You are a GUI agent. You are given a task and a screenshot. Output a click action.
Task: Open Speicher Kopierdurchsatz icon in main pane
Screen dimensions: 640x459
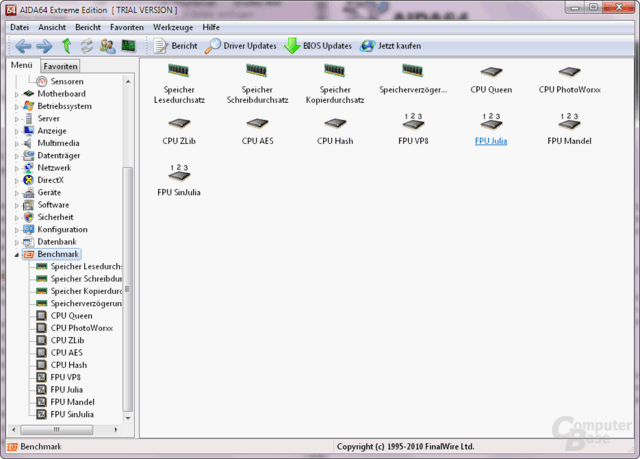click(335, 71)
